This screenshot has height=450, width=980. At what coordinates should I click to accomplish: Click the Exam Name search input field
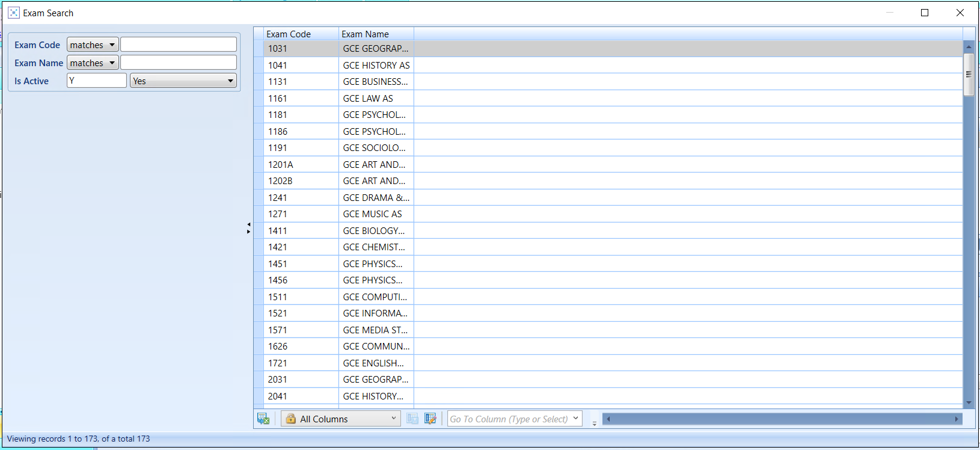(179, 63)
